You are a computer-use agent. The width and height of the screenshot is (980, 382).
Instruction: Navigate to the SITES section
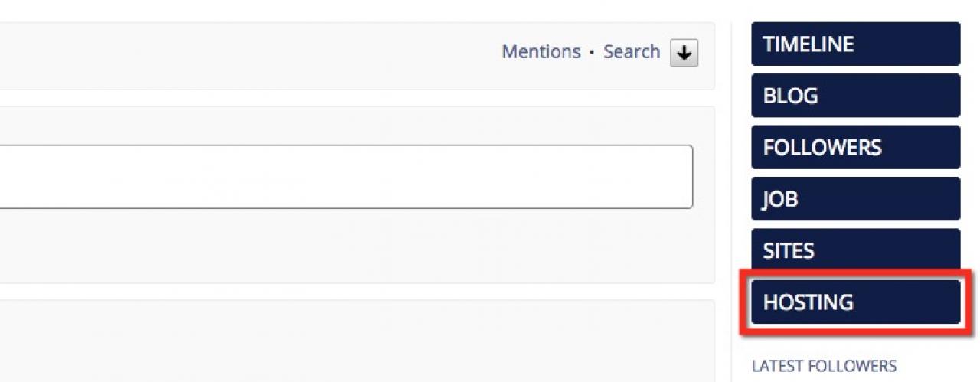coord(855,250)
